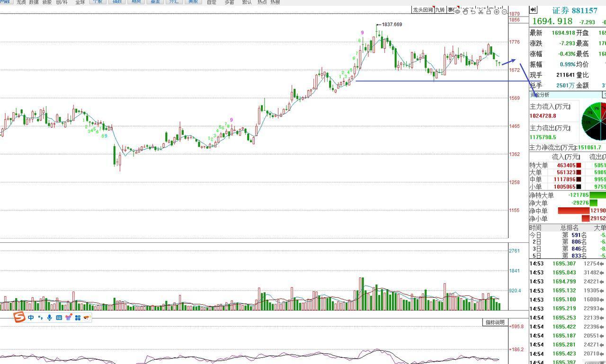Click the 主力流出 value 1175790.5

click(543, 137)
